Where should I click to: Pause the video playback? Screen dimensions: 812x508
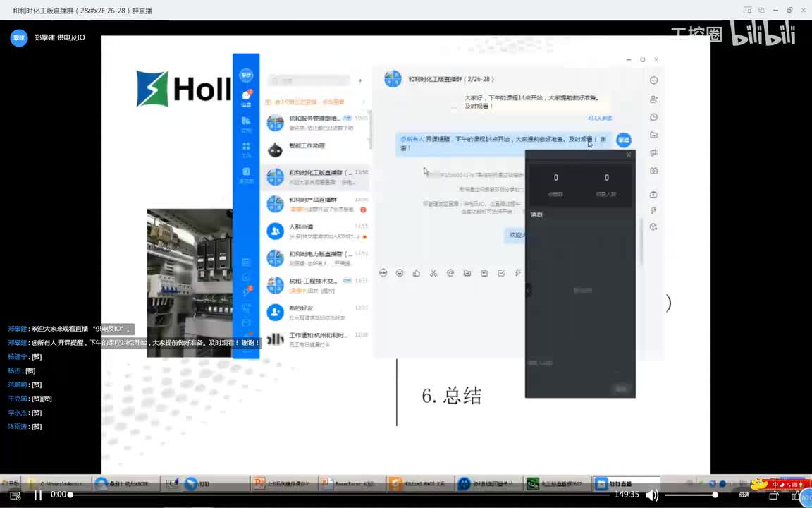click(x=38, y=495)
